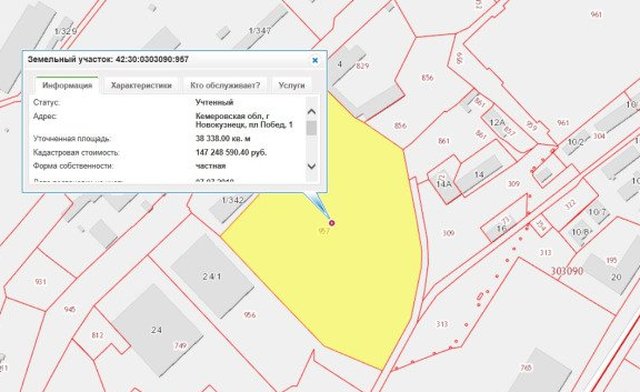Click building label 10/8 on the map
The image size is (640, 392).
click(580, 232)
